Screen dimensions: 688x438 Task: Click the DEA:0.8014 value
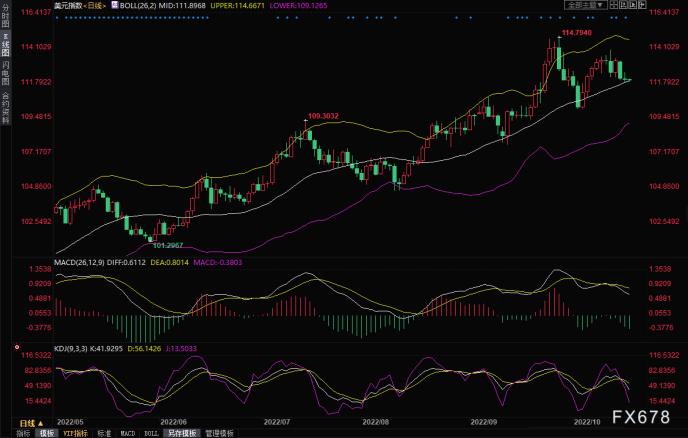[169, 262]
